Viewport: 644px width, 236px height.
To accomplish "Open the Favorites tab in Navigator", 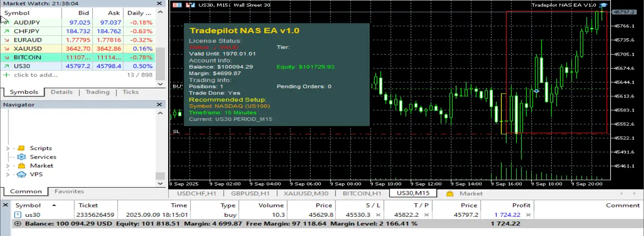I will (x=69, y=191).
